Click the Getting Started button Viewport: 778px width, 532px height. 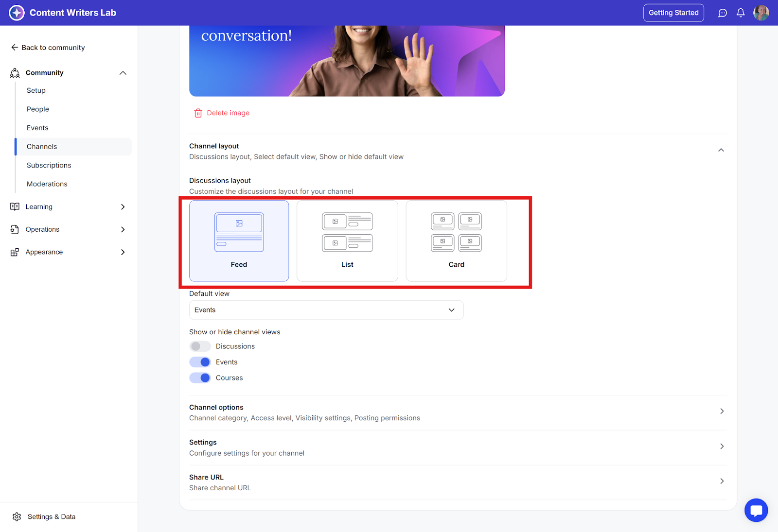point(673,13)
